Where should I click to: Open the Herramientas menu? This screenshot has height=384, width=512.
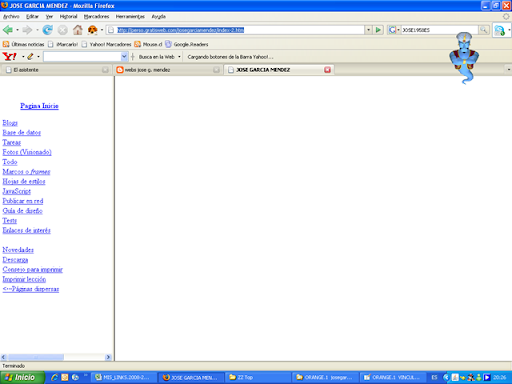[x=130, y=16]
